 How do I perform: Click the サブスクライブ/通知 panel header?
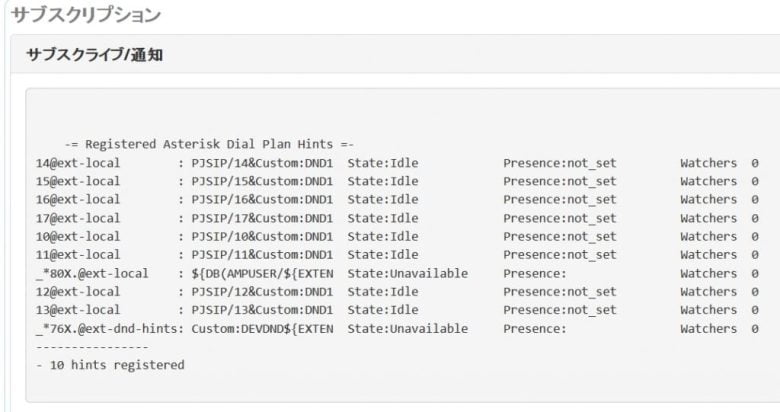tap(95, 55)
